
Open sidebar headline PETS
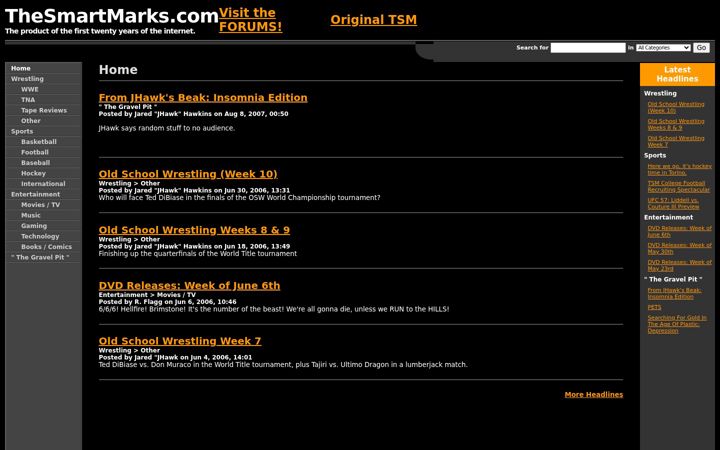tap(654, 307)
